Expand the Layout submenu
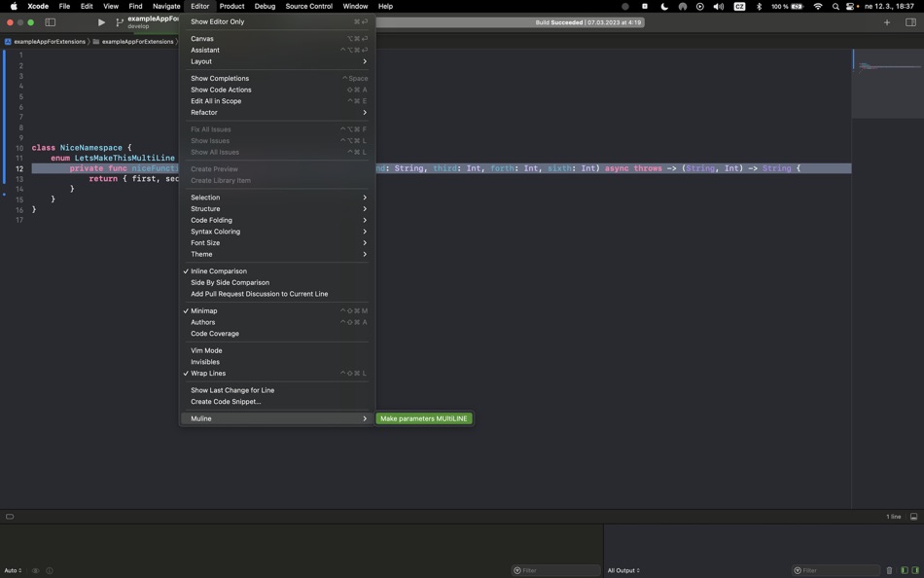This screenshot has width=924, height=578. [x=276, y=61]
